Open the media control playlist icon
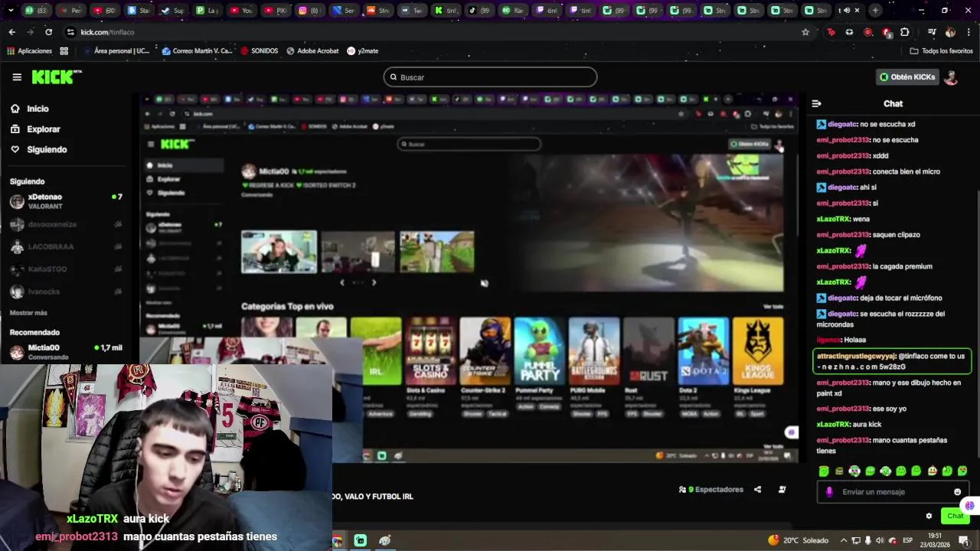The height and width of the screenshot is (551, 980). pos(931,32)
